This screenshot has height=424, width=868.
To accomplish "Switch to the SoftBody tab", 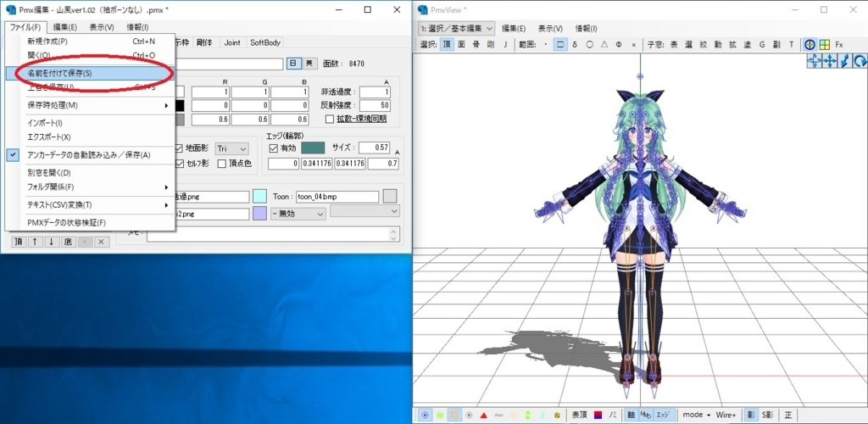I will (x=265, y=42).
